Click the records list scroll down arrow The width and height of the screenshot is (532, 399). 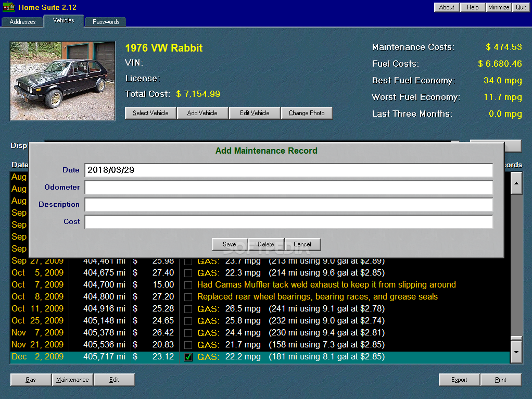click(516, 352)
